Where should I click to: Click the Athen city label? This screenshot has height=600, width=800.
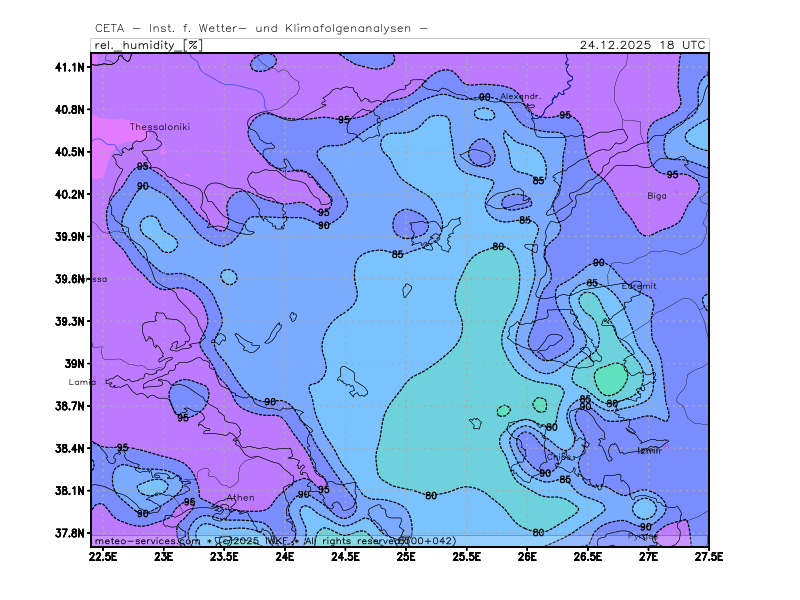tap(240, 497)
